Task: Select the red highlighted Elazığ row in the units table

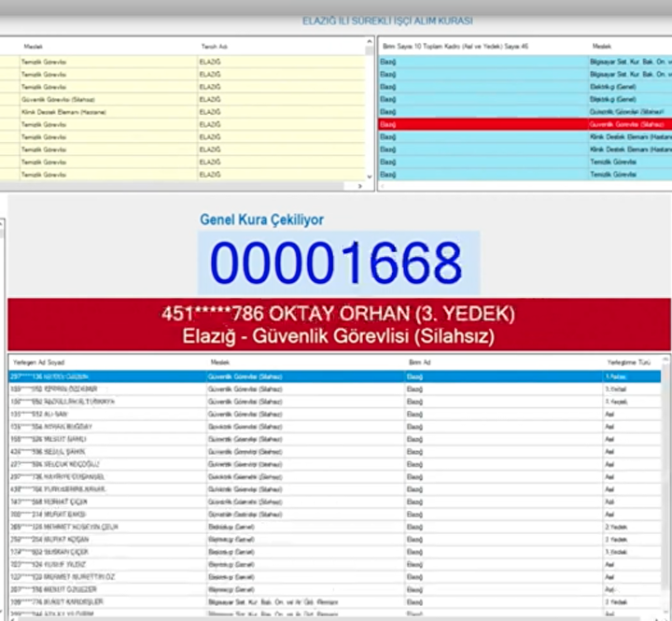Action: (525, 124)
